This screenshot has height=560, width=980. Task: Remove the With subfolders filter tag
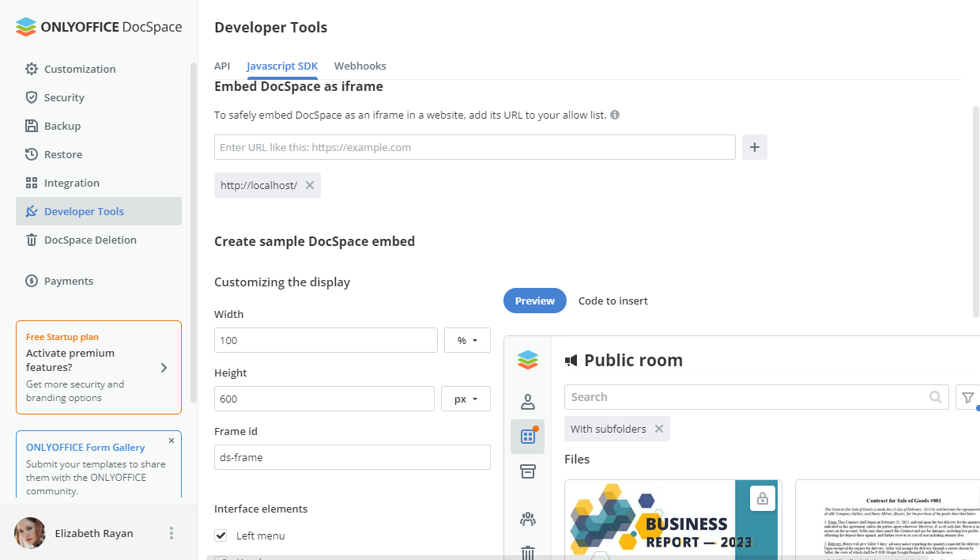pyautogui.click(x=658, y=429)
